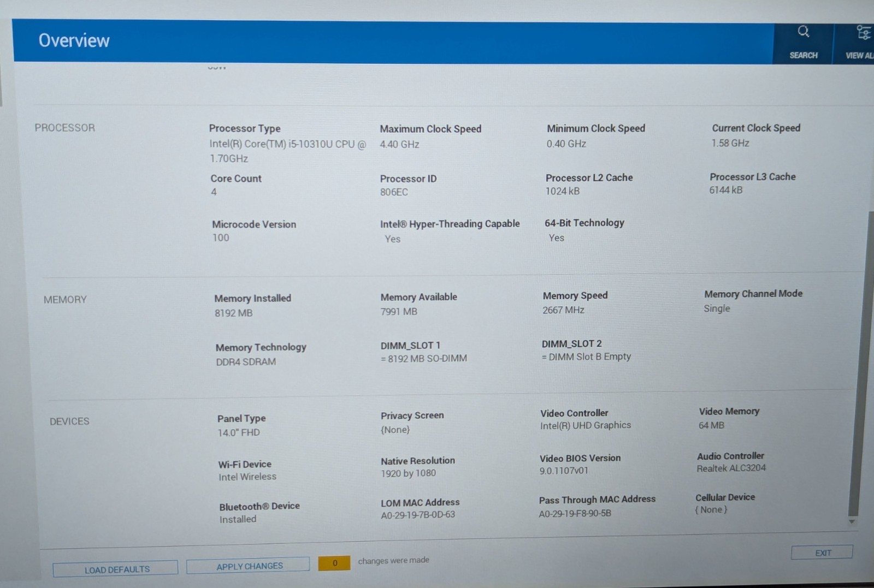Click the Memory Installed value 8192 MB
Image resolution: width=874 pixels, height=588 pixels.
(233, 313)
